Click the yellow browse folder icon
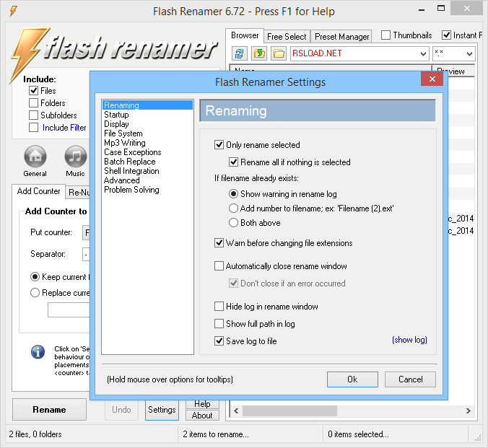 coord(279,54)
